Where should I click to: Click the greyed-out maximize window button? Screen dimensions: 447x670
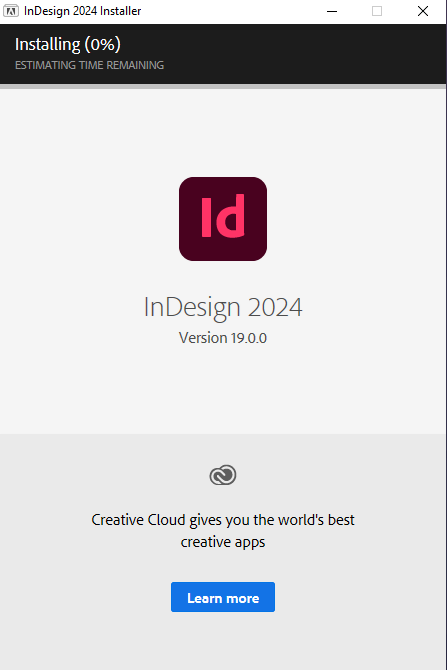pyautogui.click(x=377, y=11)
